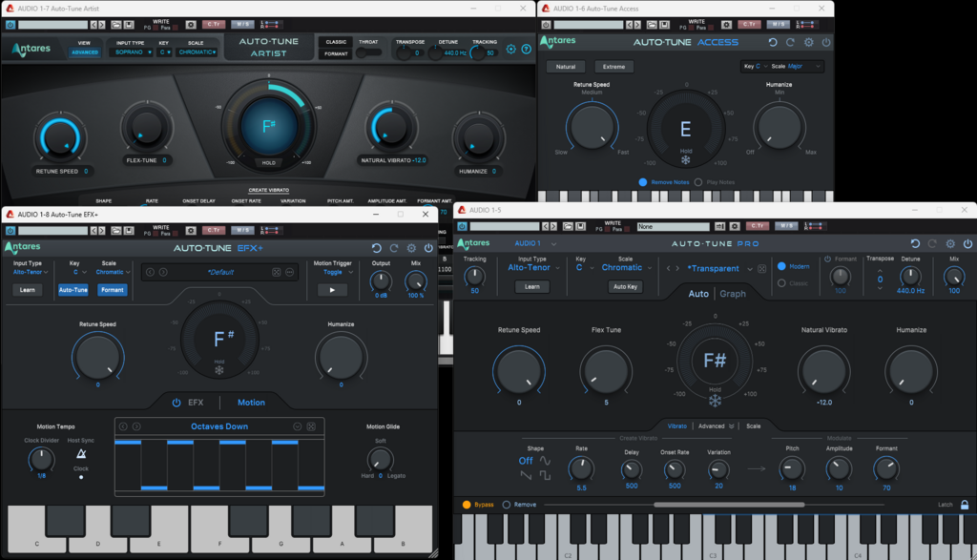Select sine wave vibrato shape in Auto-Tune Pro
Viewport: 977px width, 560px height.
pos(545,461)
